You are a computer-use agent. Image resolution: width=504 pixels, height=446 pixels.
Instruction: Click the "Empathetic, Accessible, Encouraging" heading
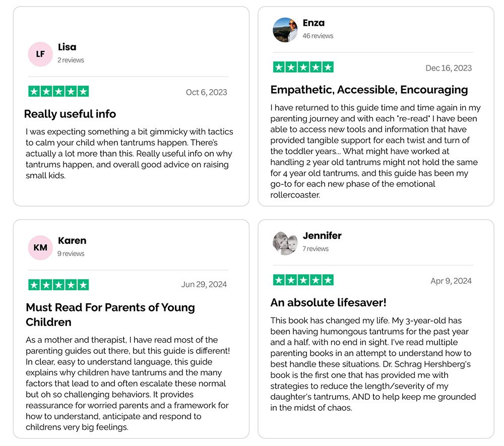pyautogui.click(x=369, y=90)
